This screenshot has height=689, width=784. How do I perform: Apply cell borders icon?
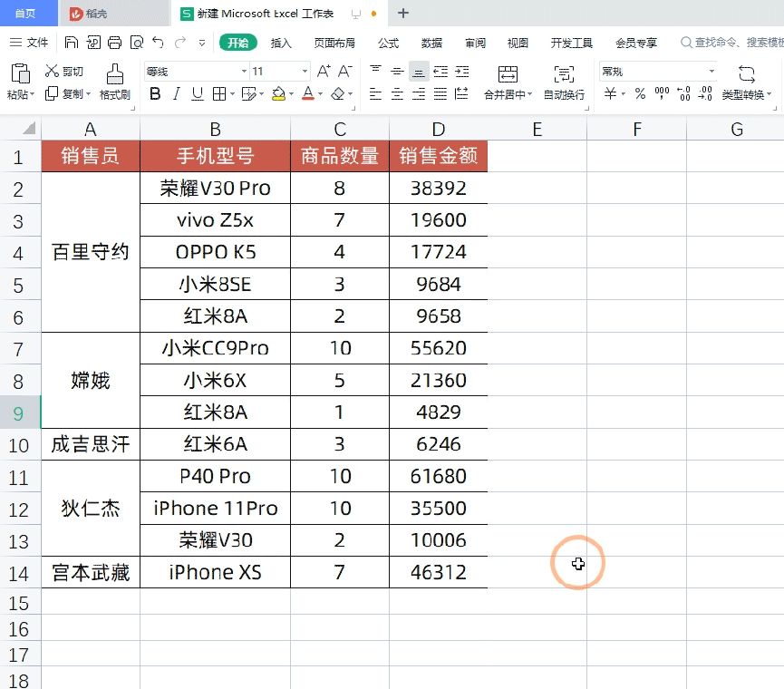[x=219, y=93]
